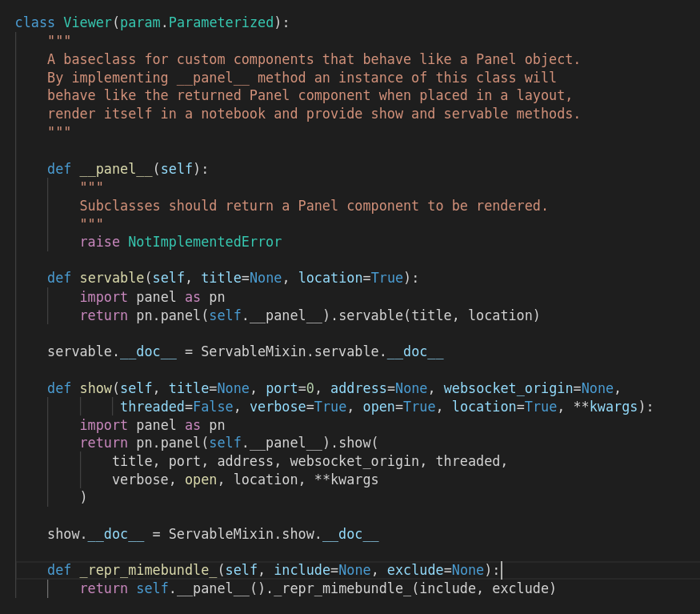Screen dimensions: 700x614
Task: Click the raise keyword
Action: pyautogui.click(x=98, y=241)
